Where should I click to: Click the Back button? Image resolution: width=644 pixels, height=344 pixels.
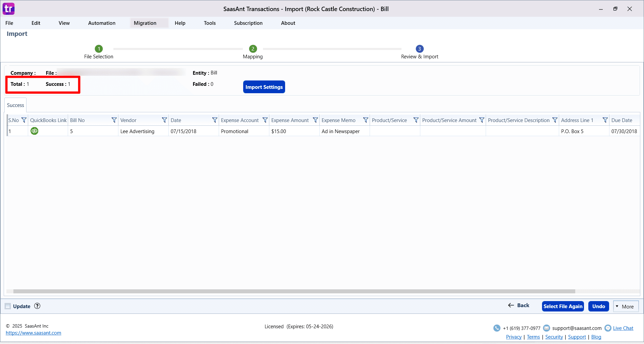click(x=519, y=305)
